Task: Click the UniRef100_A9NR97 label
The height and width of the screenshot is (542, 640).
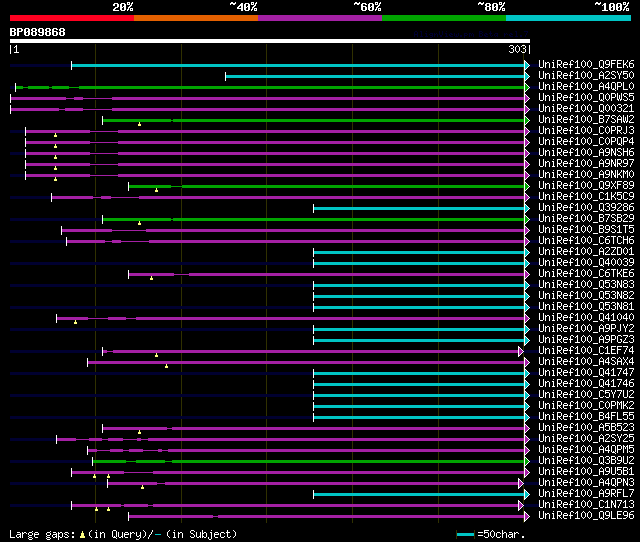Action: pyautogui.click(x=586, y=164)
